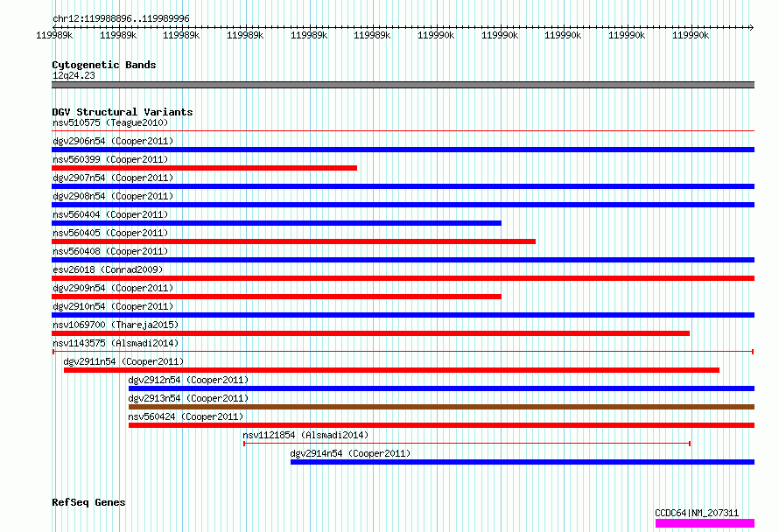Image resolution: width=779 pixels, height=532 pixels.
Task: Click the nsv1143575 thin red line
Action: coord(403,352)
